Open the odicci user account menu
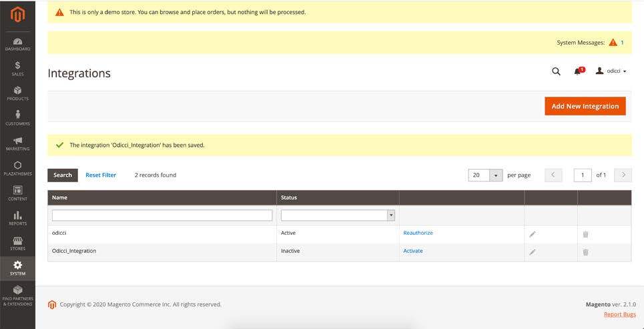 point(611,71)
